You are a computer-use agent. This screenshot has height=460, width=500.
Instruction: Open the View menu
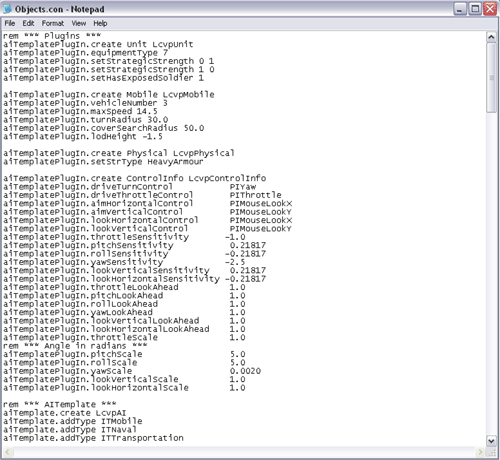click(x=79, y=23)
